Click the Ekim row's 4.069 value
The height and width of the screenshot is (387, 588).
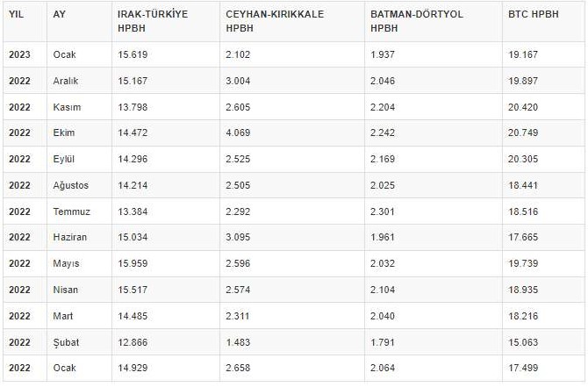click(239, 133)
